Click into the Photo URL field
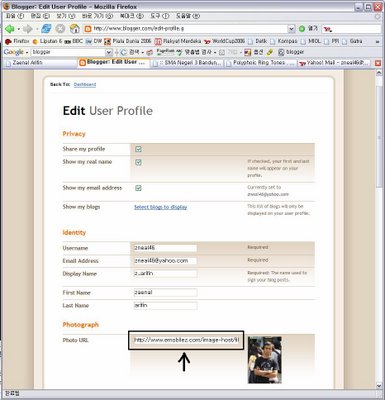The width and height of the screenshot is (385, 400). pos(186,340)
